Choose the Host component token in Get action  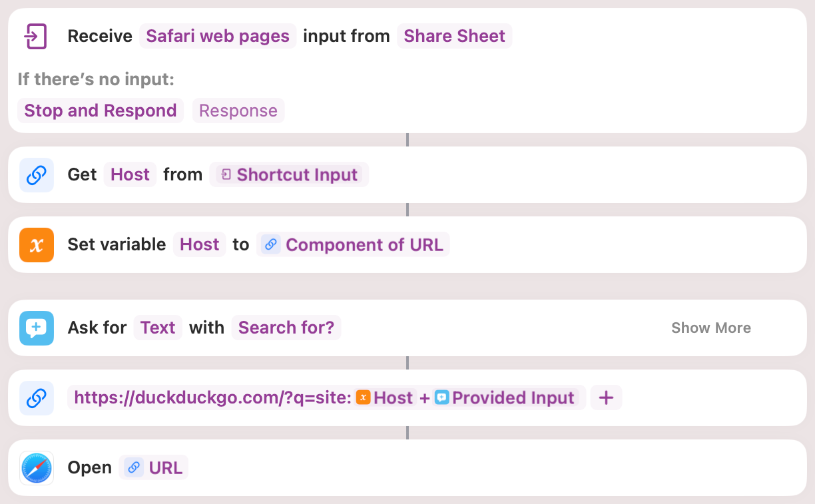point(130,174)
